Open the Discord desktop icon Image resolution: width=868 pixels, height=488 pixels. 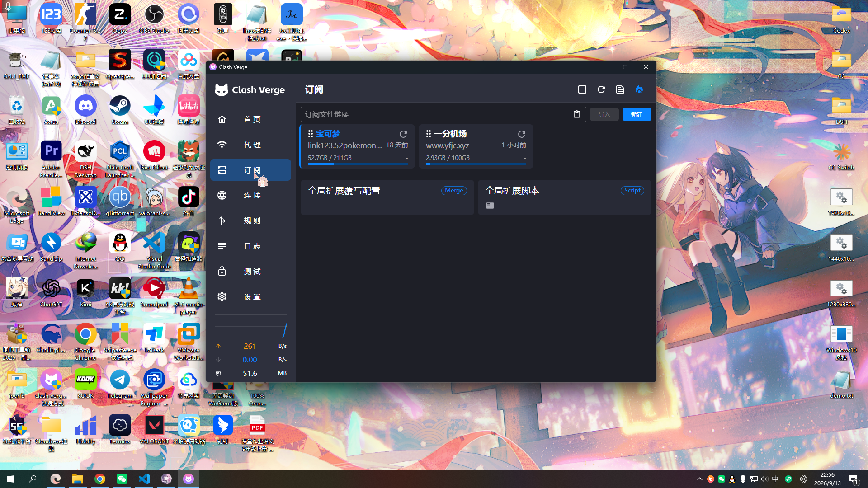click(85, 110)
